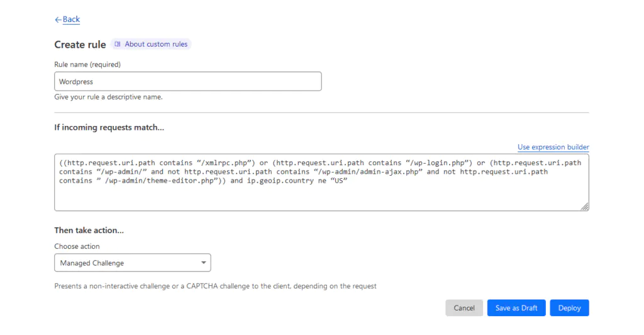Click the caret arrow on the action selector
Screen dimensions: 644x335
pyautogui.click(x=203, y=263)
